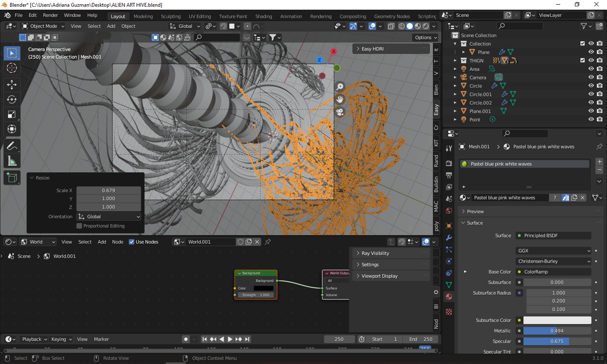The height and width of the screenshot is (364, 607).
Task: Uncheck Use Nodes checkbox
Action: (x=132, y=242)
